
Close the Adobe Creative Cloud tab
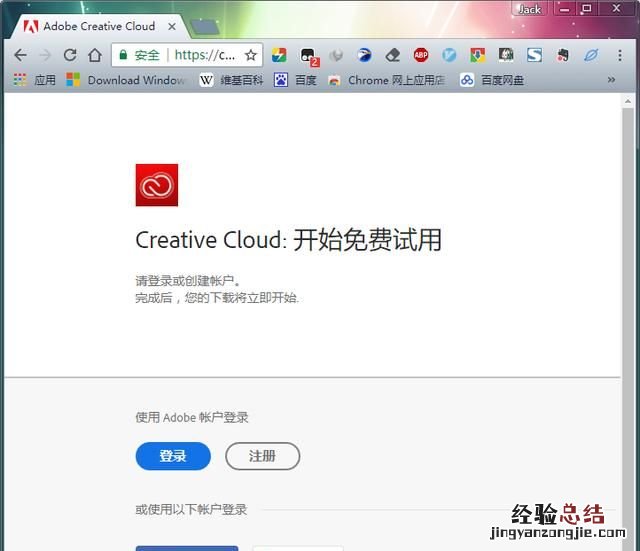tap(172, 27)
